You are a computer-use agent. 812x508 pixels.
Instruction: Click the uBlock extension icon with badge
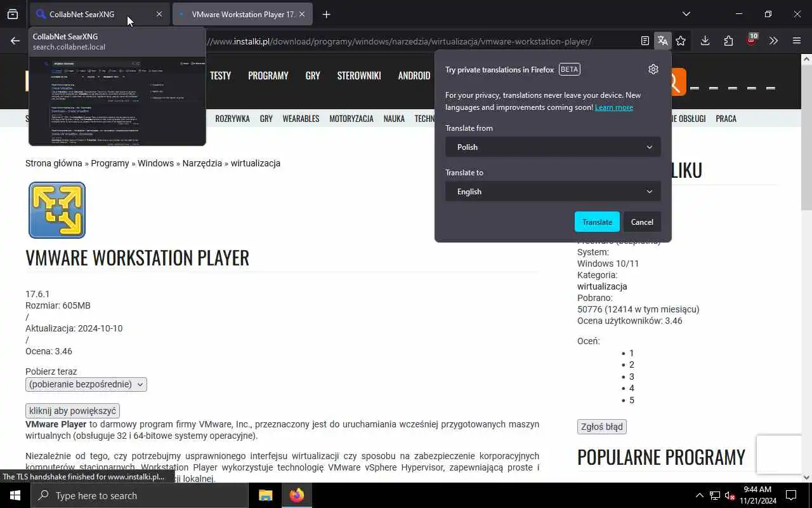tap(752, 40)
